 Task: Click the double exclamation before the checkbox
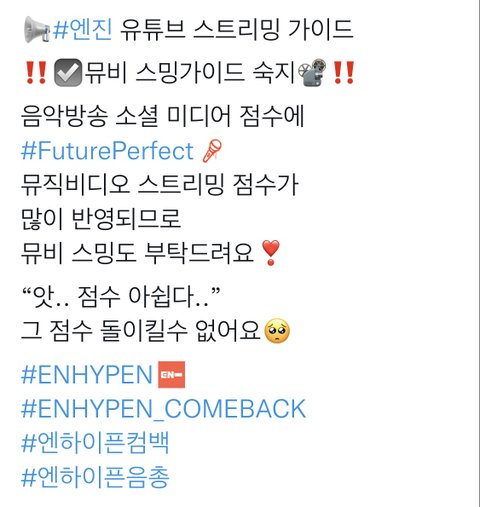pos(36,72)
